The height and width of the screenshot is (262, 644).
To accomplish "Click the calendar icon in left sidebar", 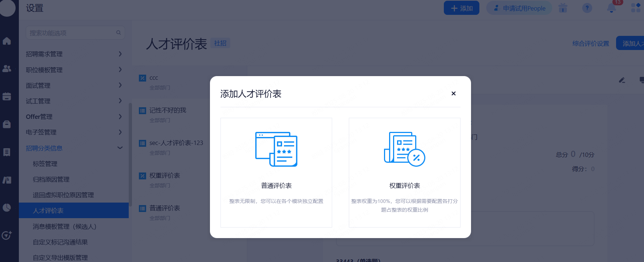I will [7, 96].
